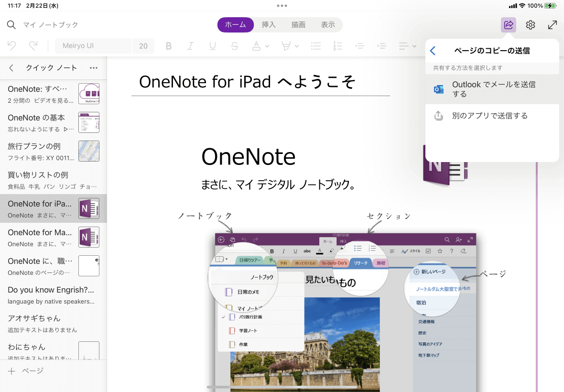The height and width of the screenshot is (392, 564).
Task: Apply the highlighter pen
Action: pos(286,46)
